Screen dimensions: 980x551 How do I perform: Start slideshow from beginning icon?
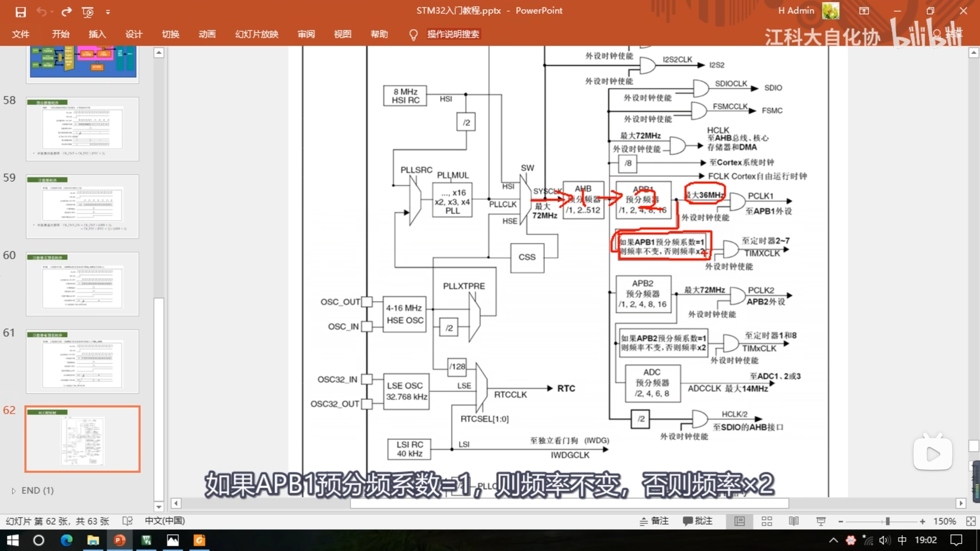[88, 12]
